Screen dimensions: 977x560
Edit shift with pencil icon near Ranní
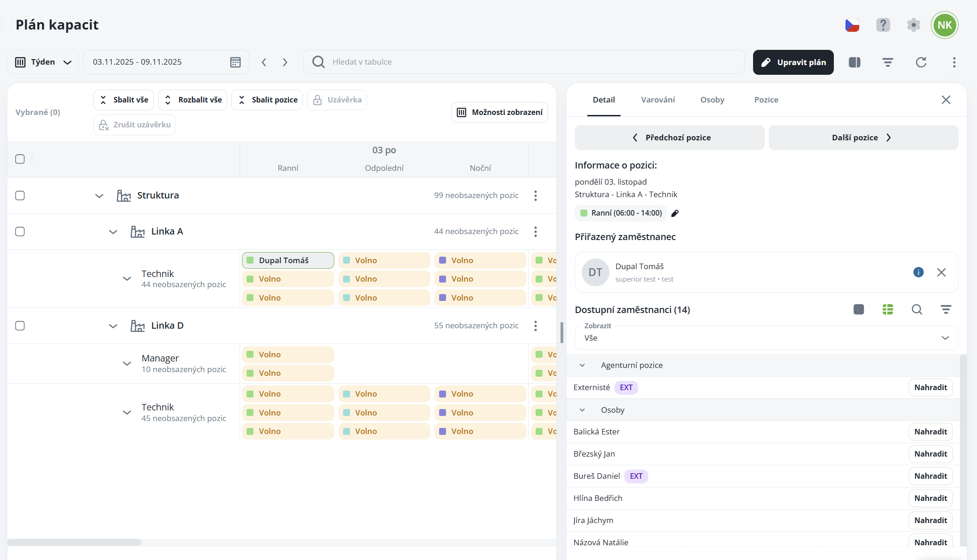coord(675,213)
